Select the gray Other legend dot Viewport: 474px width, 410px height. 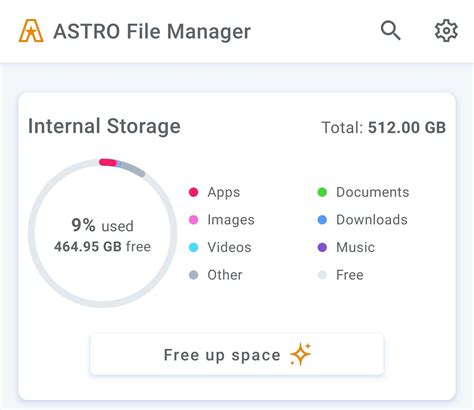[x=193, y=275]
